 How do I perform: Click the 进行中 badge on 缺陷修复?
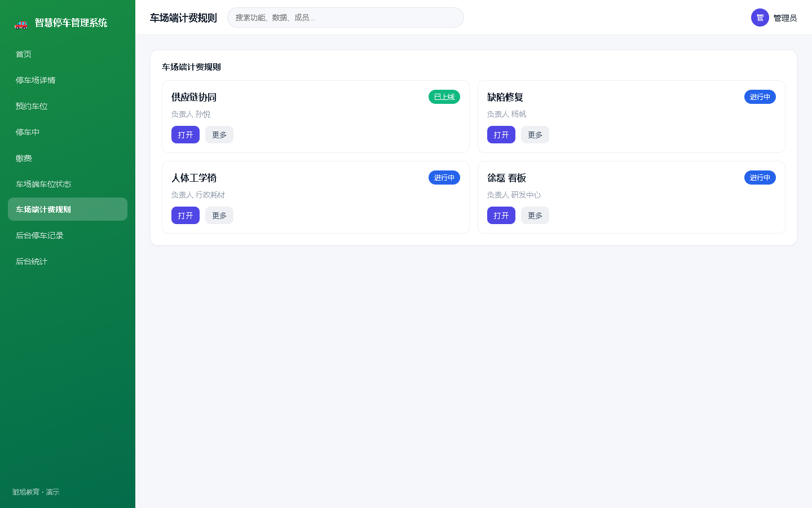pyautogui.click(x=760, y=97)
